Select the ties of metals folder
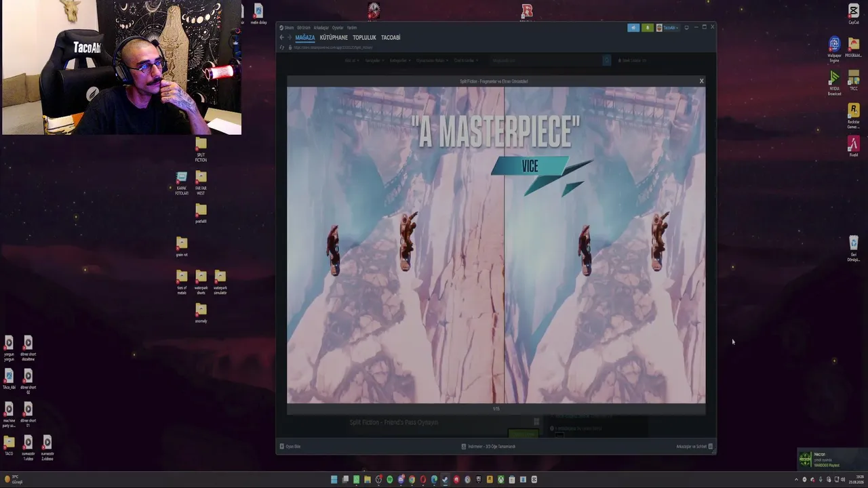Image resolution: width=868 pixels, height=488 pixels. pos(182,282)
